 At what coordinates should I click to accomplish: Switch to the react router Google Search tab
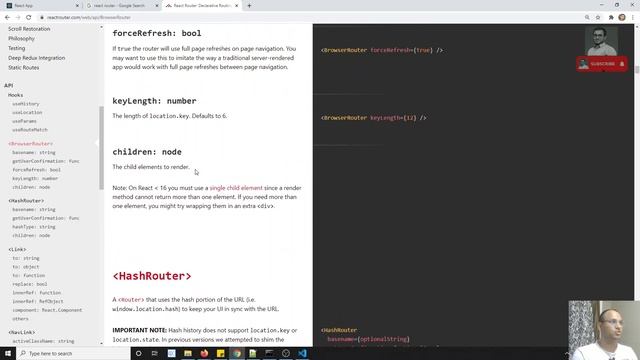(121, 6)
